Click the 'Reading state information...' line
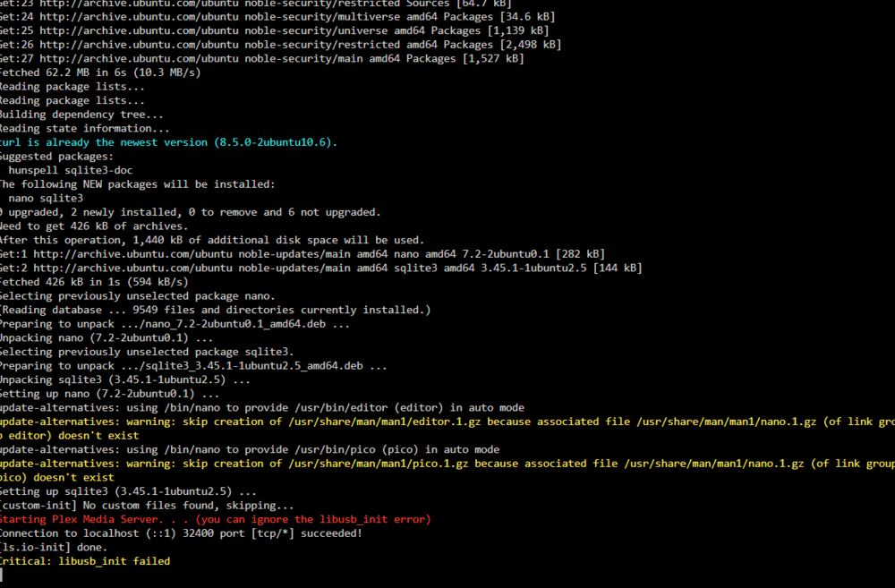The height and width of the screenshot is (588, 895). pyautogui.click(x=84, y=129)
